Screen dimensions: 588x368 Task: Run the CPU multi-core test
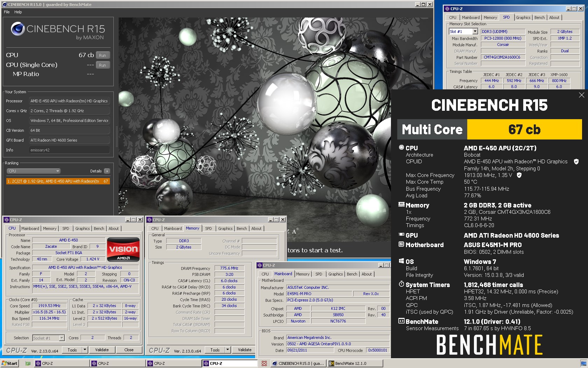tap(103, 55)
